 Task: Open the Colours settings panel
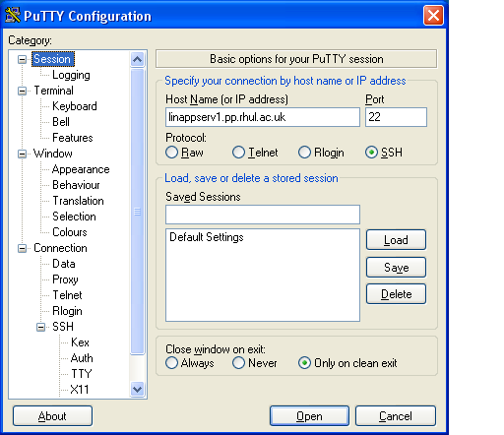point(70,232)
